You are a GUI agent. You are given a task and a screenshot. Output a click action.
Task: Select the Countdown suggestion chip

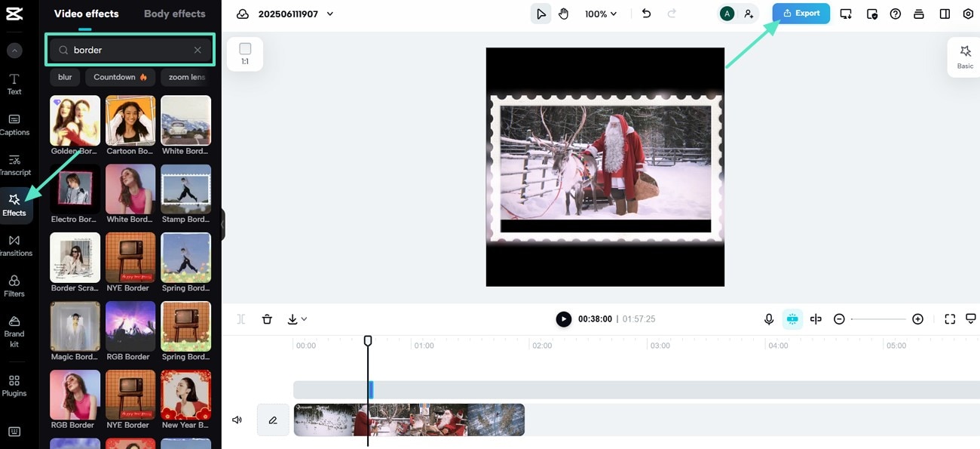pyautogui.click(x=120, y=77)
